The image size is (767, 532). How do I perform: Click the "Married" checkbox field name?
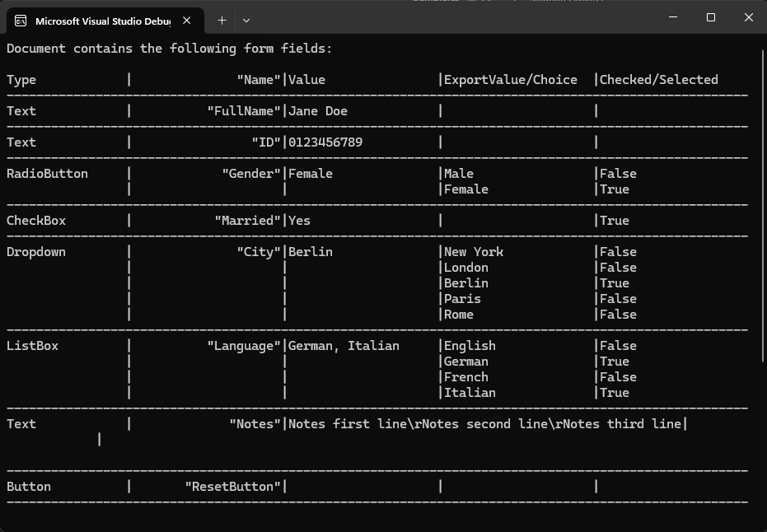pos(248,221)
